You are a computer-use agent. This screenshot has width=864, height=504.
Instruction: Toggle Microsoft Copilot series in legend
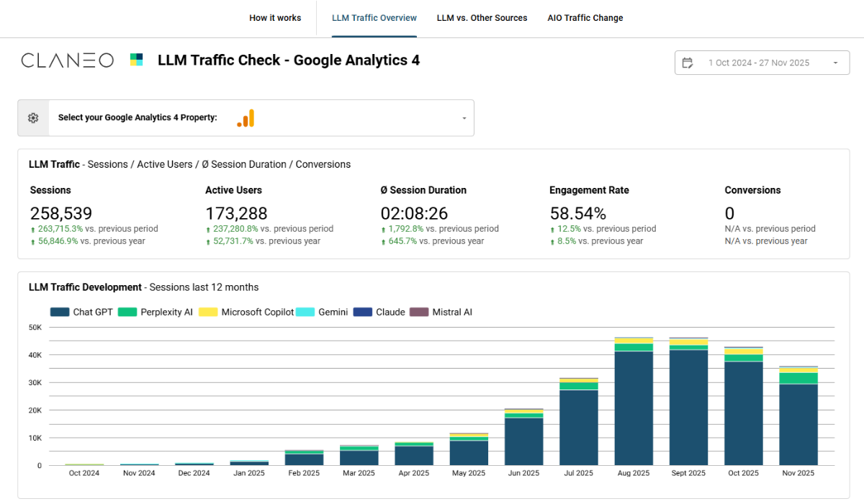[248, 312]
